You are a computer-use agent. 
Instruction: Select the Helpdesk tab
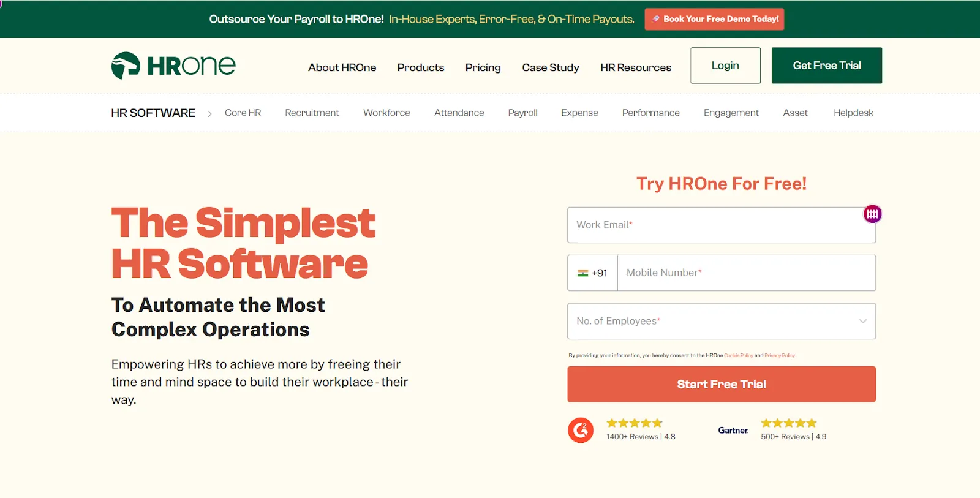[x=853, y=113]
